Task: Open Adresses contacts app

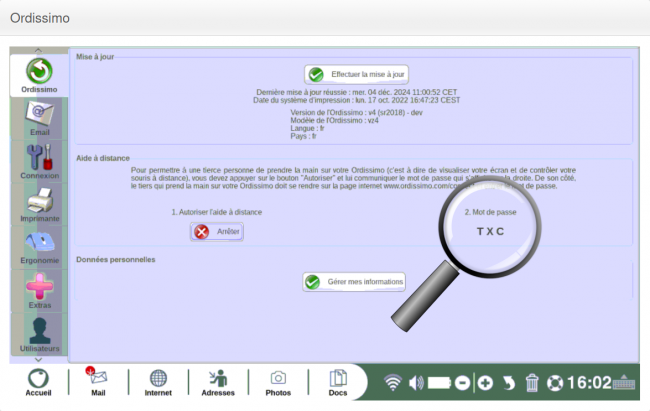Action: (x=217, y=383)
